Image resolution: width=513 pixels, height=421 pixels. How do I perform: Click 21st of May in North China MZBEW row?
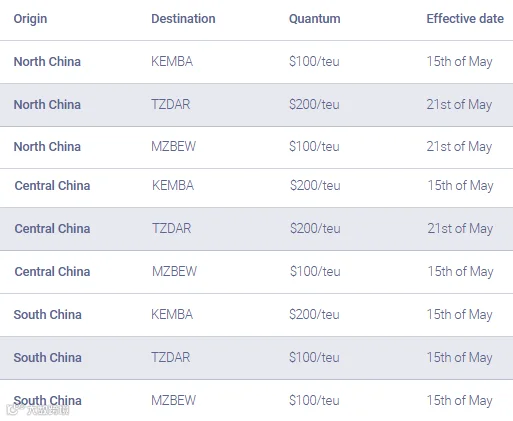point(459,147)
